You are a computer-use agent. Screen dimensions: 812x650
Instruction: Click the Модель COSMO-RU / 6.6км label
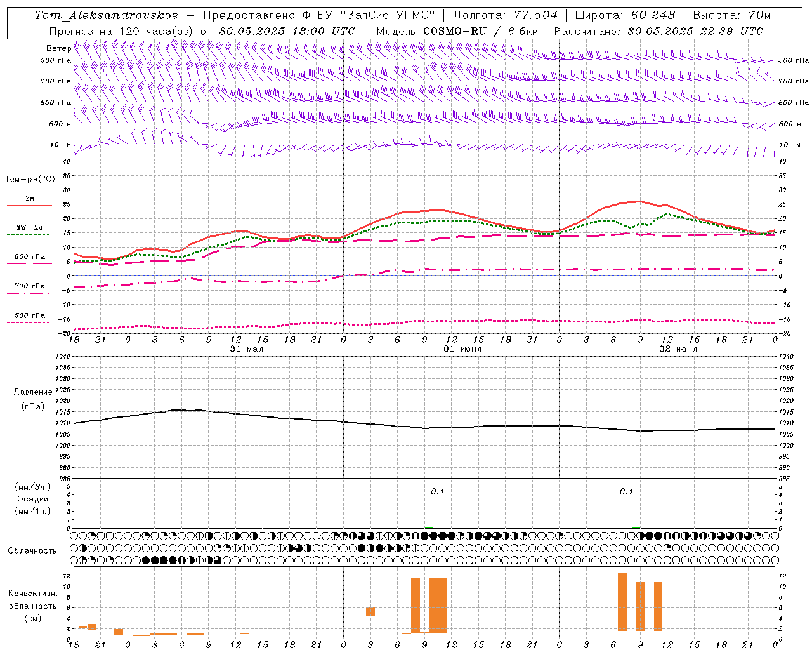457,31
